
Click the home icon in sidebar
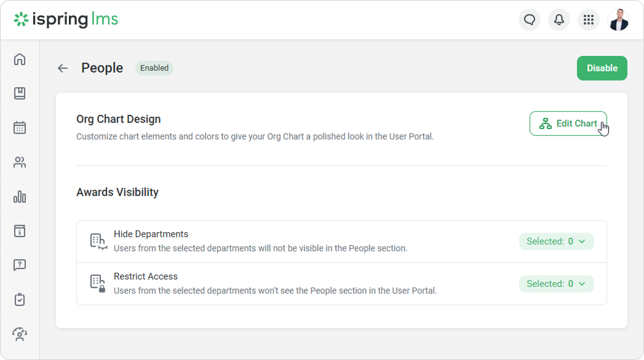[20, 60]
